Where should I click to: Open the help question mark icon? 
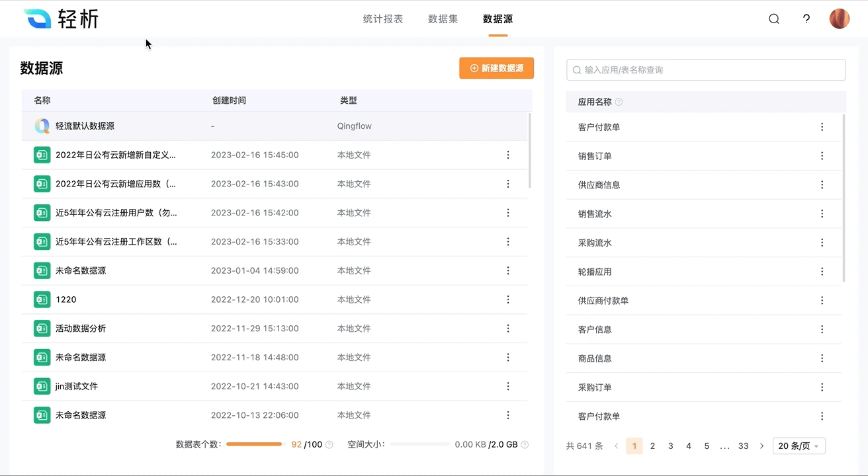click(x=806, y=19)
